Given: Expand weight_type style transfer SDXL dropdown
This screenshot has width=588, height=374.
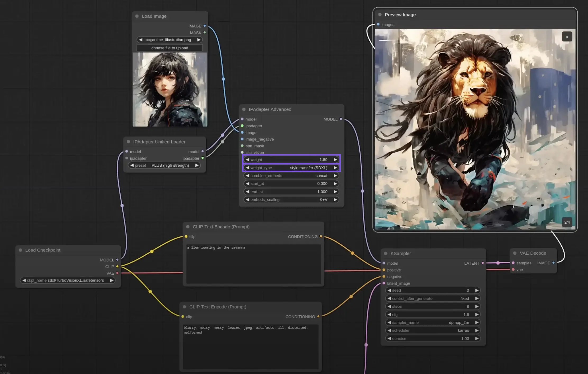Looking at the screenshot, I should pos(291,167).
